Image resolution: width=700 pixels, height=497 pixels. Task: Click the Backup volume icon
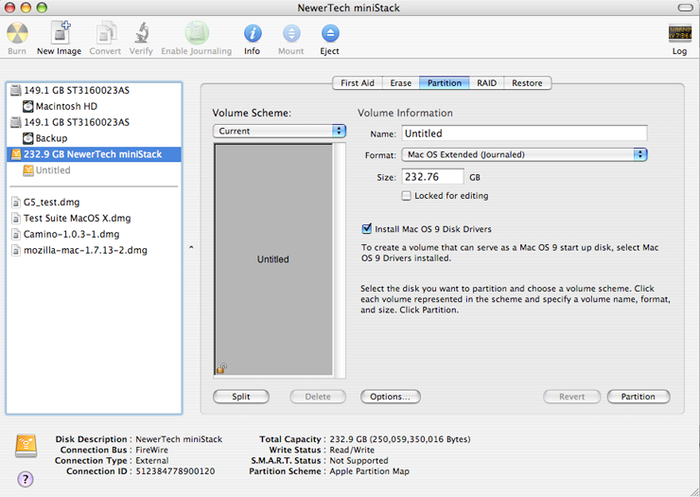click(28, 138)
